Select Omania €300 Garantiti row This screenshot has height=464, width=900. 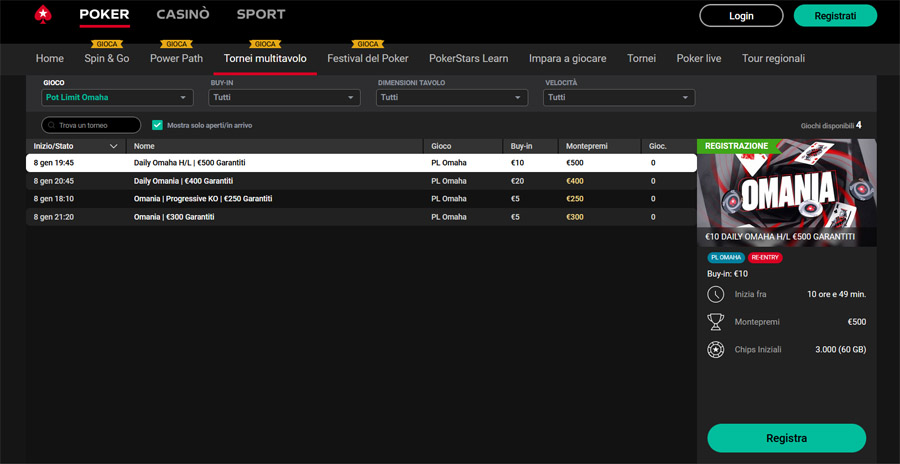361,217
